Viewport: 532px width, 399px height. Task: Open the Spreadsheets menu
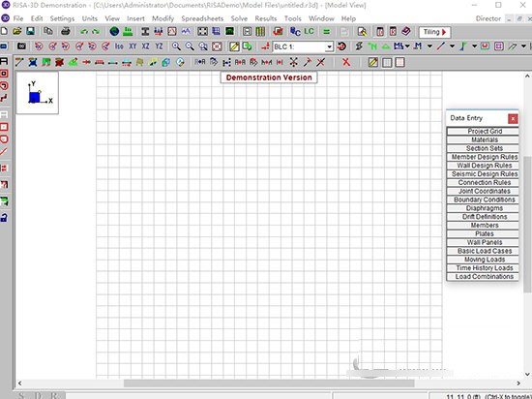click(202, 18)
